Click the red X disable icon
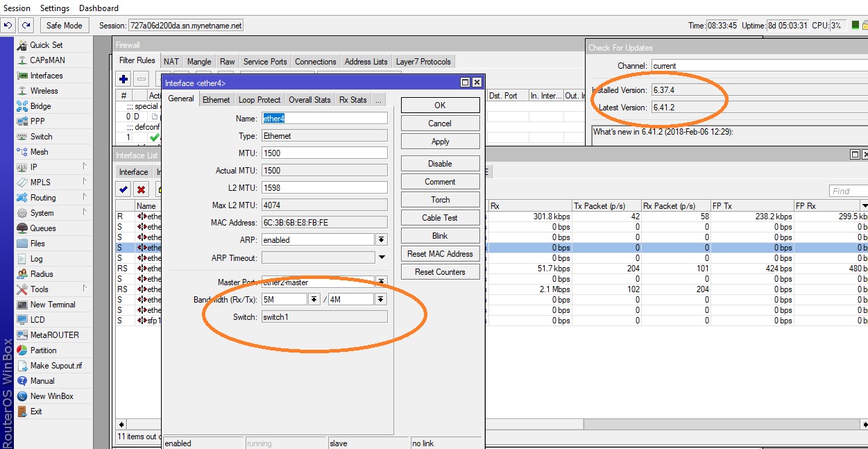Screen dimensions: 868x449 pyautogui.click(x=142, y=189)
